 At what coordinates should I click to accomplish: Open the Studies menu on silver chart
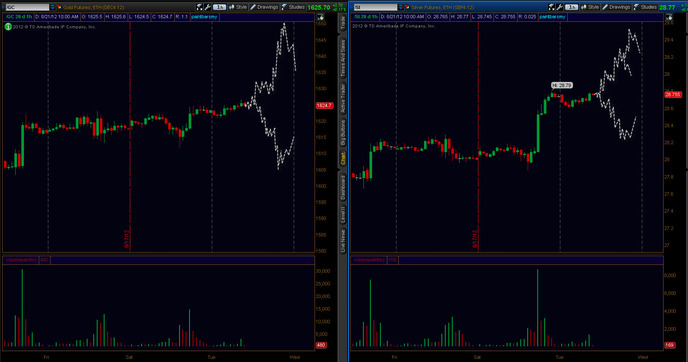pyautogui.click(x=645, y=7)
